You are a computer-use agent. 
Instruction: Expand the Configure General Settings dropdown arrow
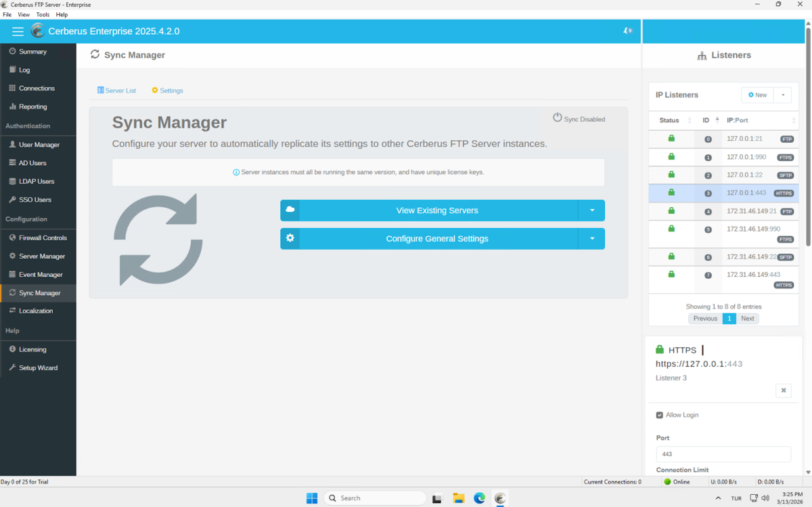coord(591,238)
